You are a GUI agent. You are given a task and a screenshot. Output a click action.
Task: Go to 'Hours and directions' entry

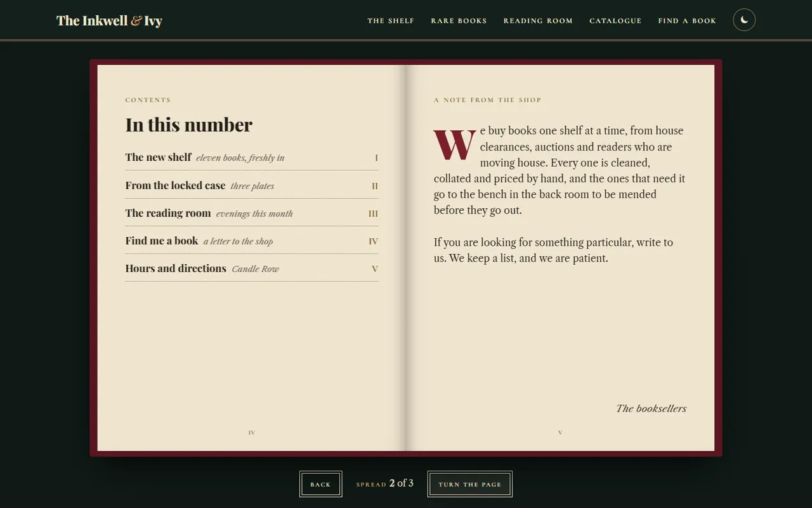(x=252, y=269)
